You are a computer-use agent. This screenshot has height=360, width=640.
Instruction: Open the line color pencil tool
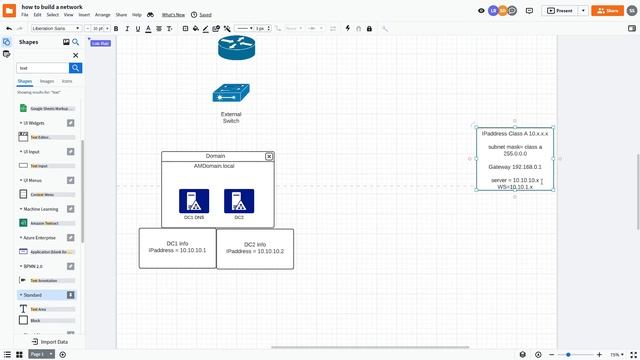coord(205,29)
